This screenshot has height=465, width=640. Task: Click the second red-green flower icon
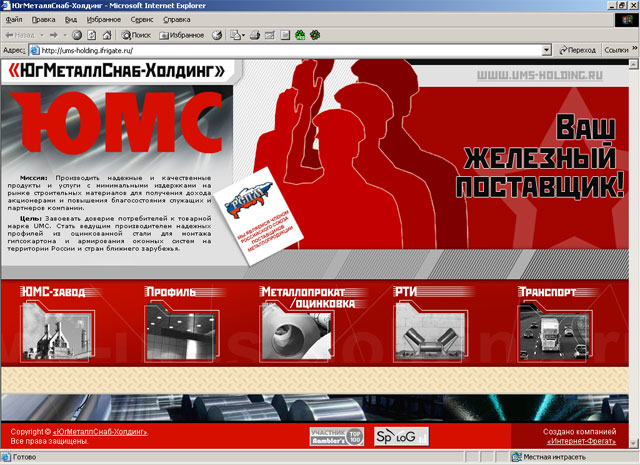[x=315, y=36]
